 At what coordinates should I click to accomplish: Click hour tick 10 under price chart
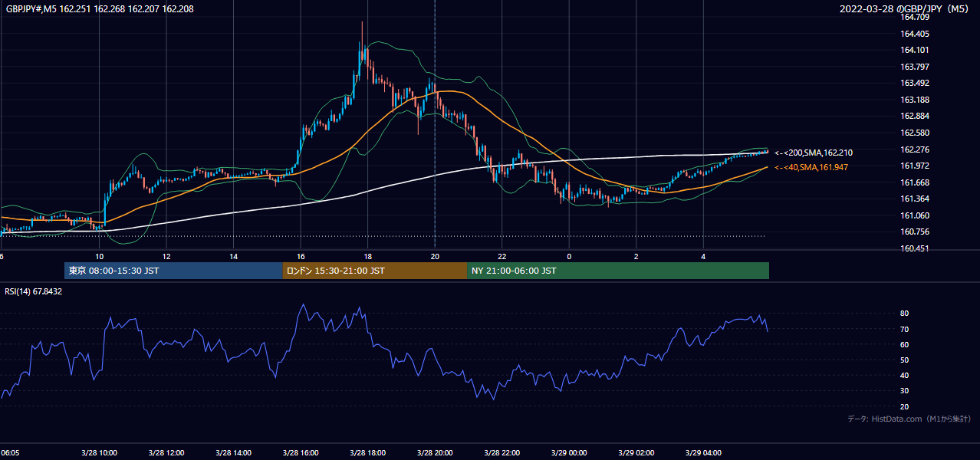pos(100,256)
